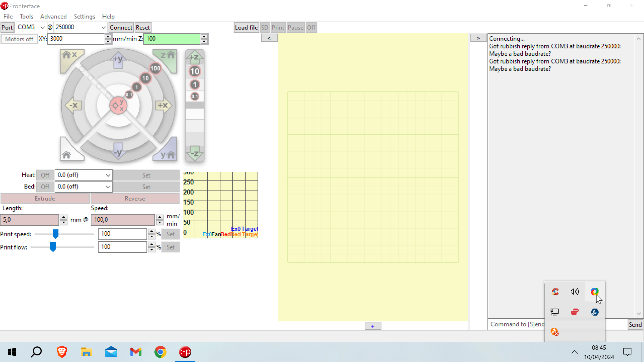
Task: Click the home Z axis icon
Action: pos(167,57)
